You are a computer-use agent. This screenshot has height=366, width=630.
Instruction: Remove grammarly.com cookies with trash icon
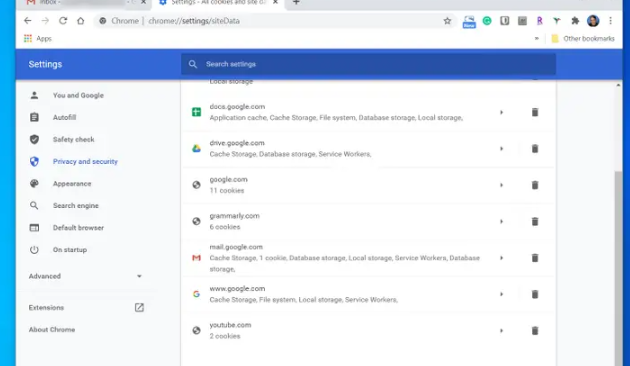535,221
